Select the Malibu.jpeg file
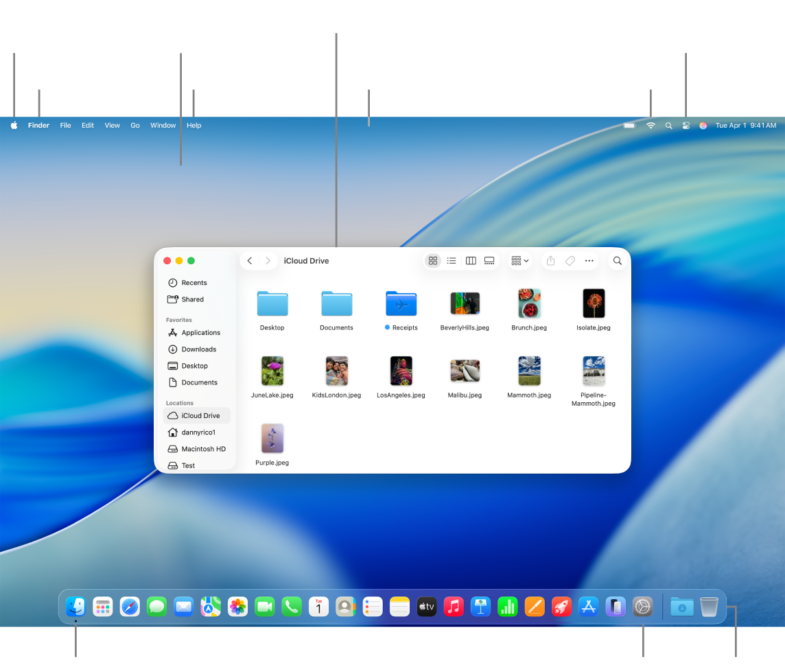This screenshot has height=672, width=785. pos(465,371)
